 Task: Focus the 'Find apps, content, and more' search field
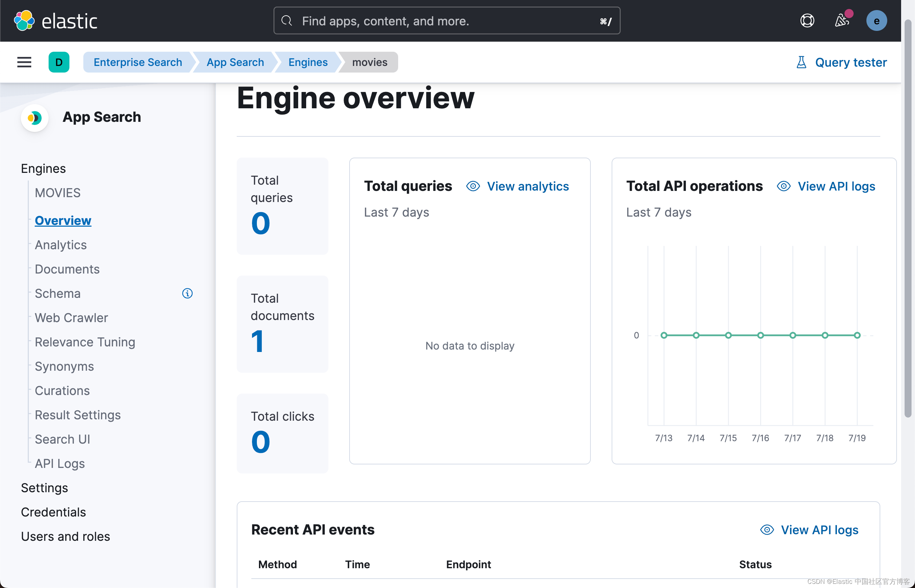click(447, 20)
